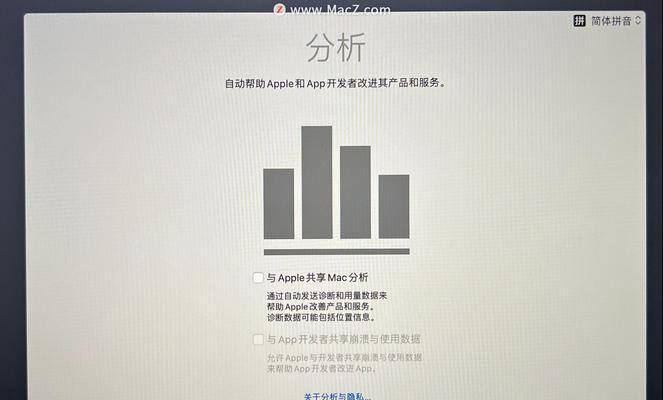Enable the 与 Apple 共享 Mac 分析 checkbox
The width and height of the screenshot is (663, 400).
pos(258,278)
